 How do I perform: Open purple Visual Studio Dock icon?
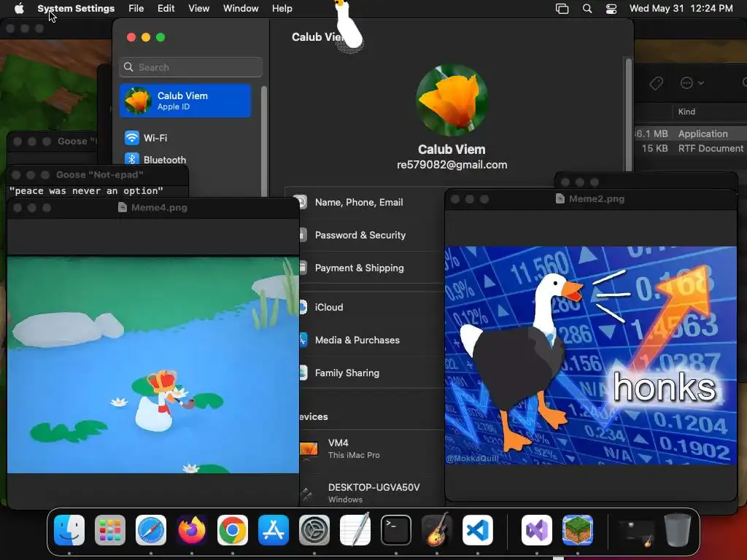537,530
